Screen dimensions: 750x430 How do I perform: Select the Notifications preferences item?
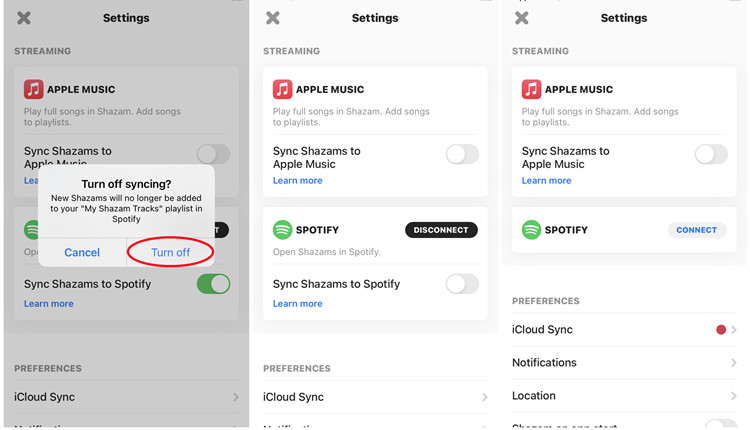point(544,363)
